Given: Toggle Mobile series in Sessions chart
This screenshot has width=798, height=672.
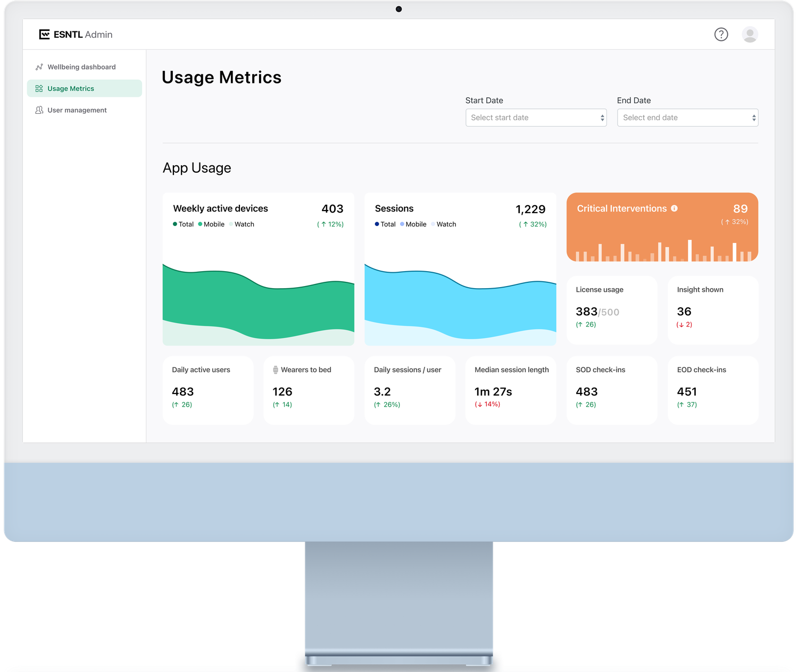Looking at the screenshot, I should [x=413, y=224].
